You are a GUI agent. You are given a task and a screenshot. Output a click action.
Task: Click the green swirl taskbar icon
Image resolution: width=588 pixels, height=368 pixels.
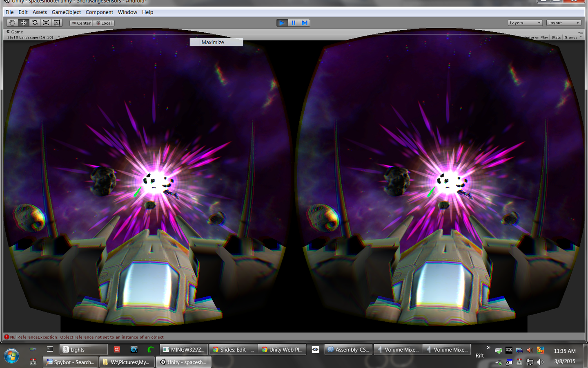[151, 350]
